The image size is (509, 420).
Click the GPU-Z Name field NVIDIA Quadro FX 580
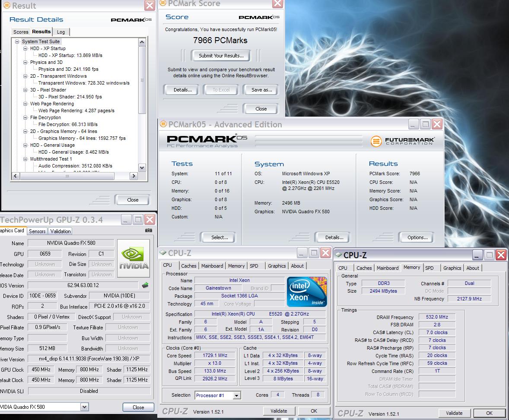71,243
